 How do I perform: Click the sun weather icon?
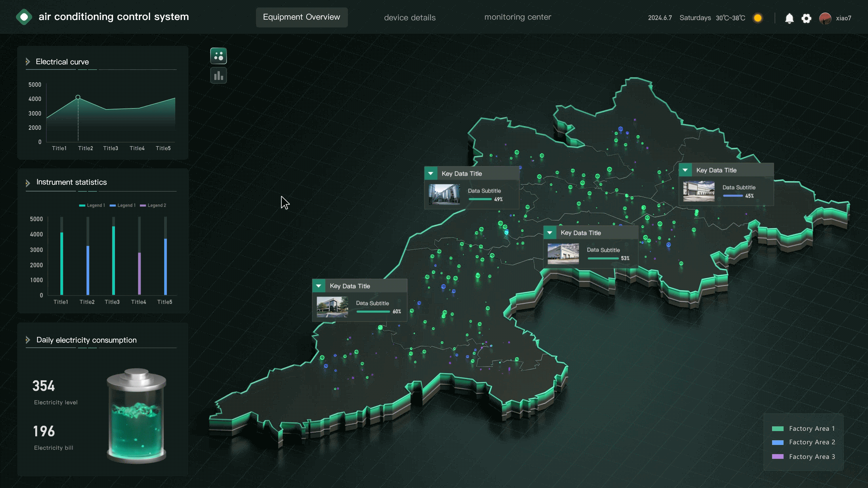coord(758,18)
